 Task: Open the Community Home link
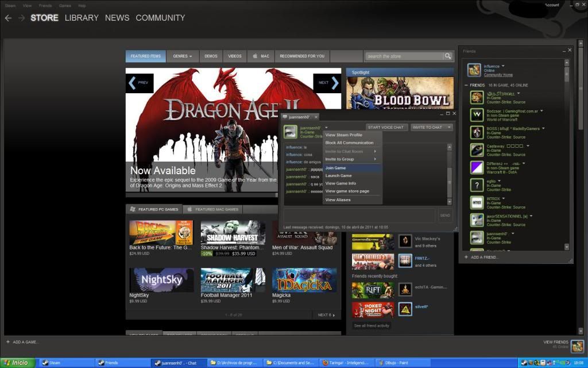point(498,75)
